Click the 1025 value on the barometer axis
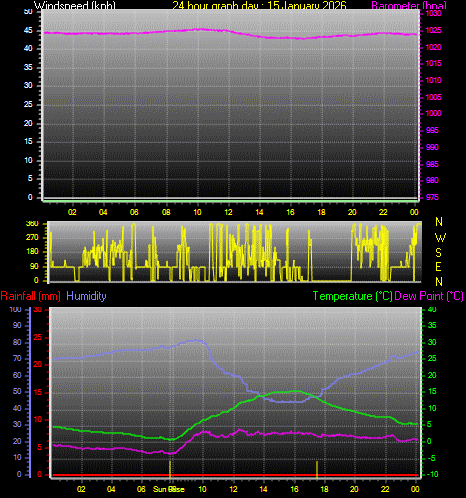 [x=433, y=30]
